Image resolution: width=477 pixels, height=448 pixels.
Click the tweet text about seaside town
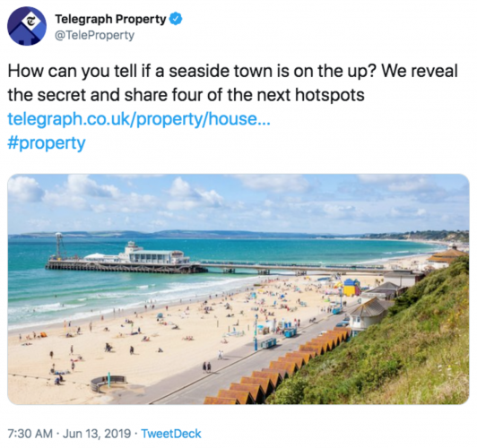point(232,82)
